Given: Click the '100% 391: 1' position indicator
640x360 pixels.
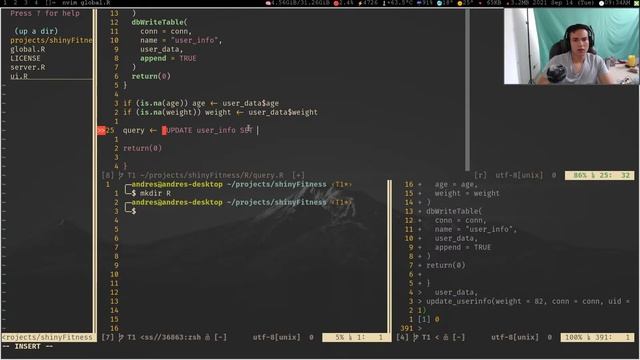Looking at the screenshot, I should tap(597, 338).
